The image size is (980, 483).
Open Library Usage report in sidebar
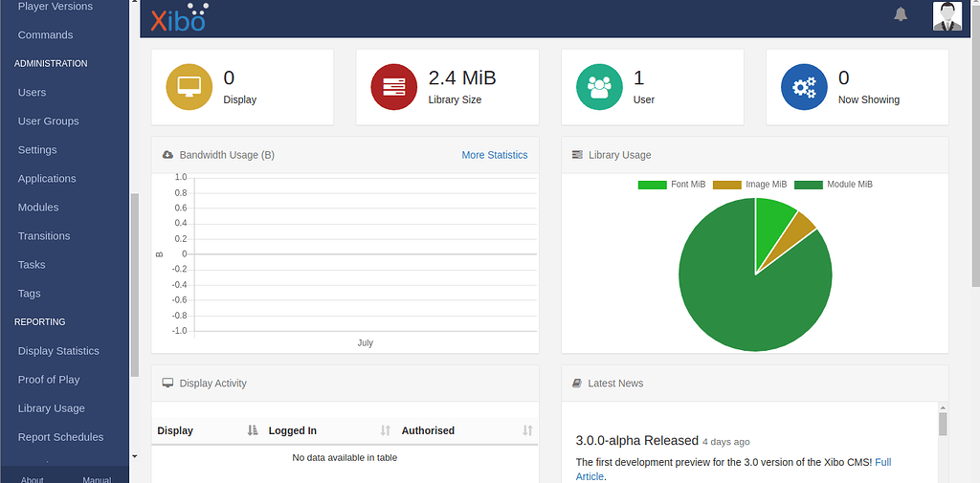pos(52,408)
